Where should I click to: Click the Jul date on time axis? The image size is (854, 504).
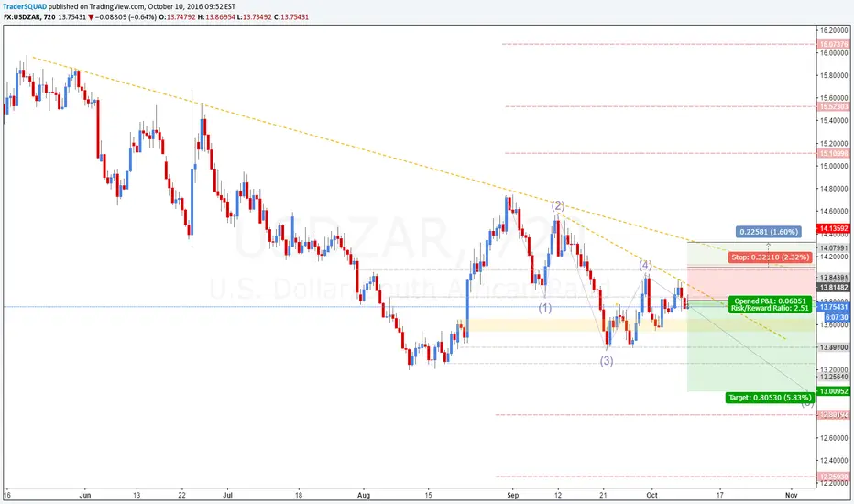[227, 495]
